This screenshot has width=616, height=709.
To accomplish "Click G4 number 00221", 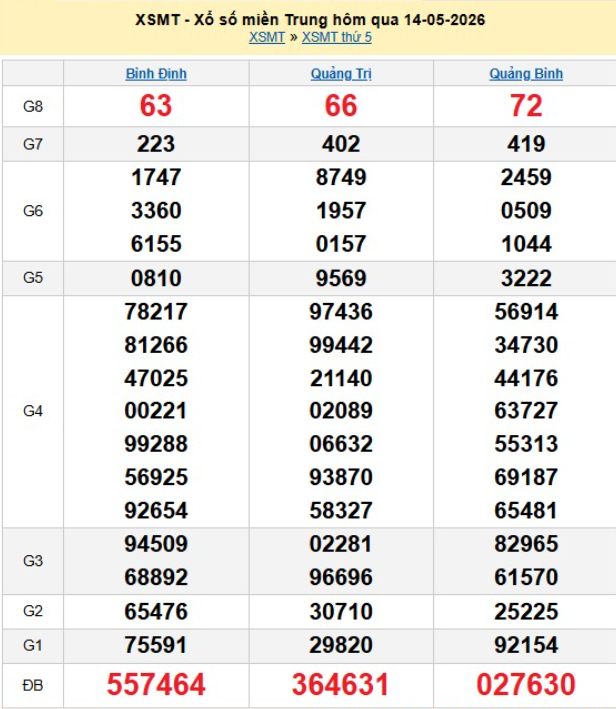I will coord(156,411).
